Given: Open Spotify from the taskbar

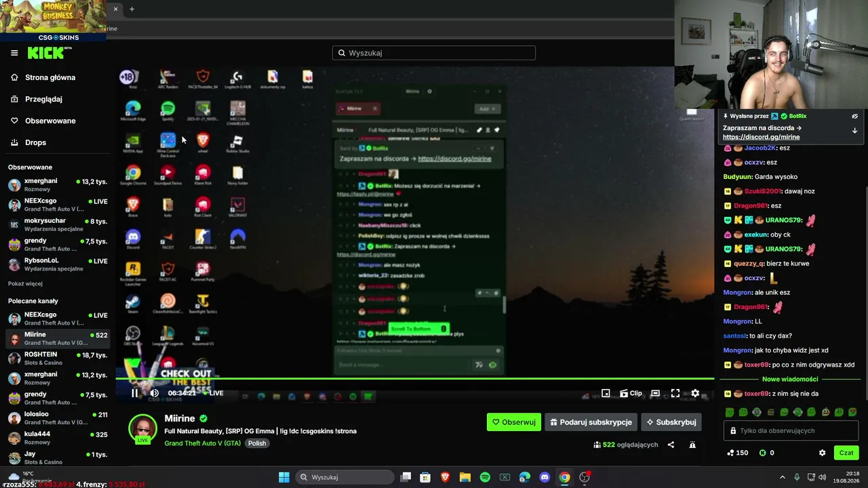Looking at the screenshot, I should [485, 477].
